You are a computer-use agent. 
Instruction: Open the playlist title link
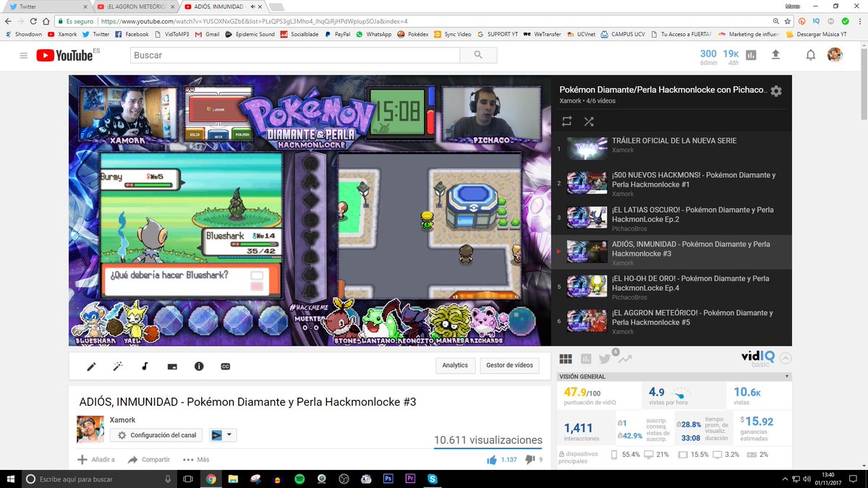tap(663, 90)
